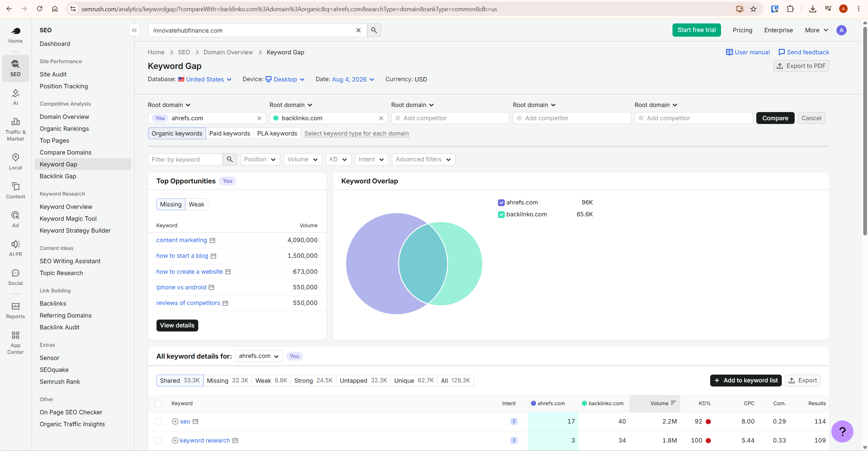This screenshot has height=451, width=868.
Task: Open the United States database dropdown
Action: click(x=205, y=79)
